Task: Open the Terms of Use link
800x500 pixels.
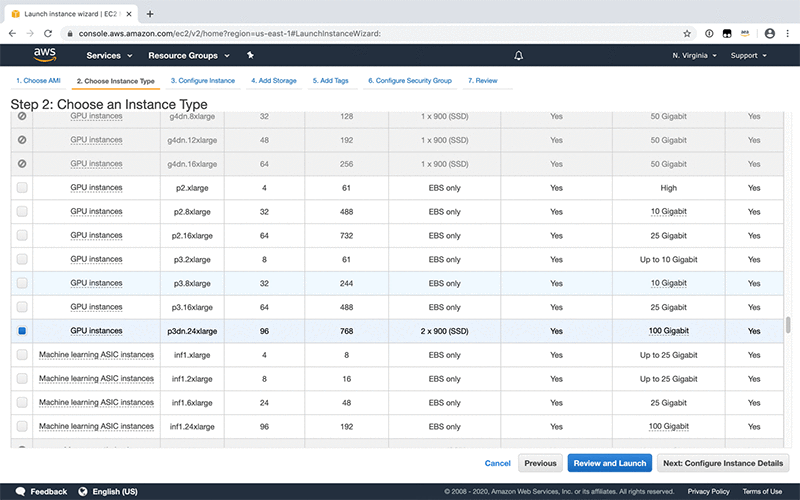Action: point(762,491)
